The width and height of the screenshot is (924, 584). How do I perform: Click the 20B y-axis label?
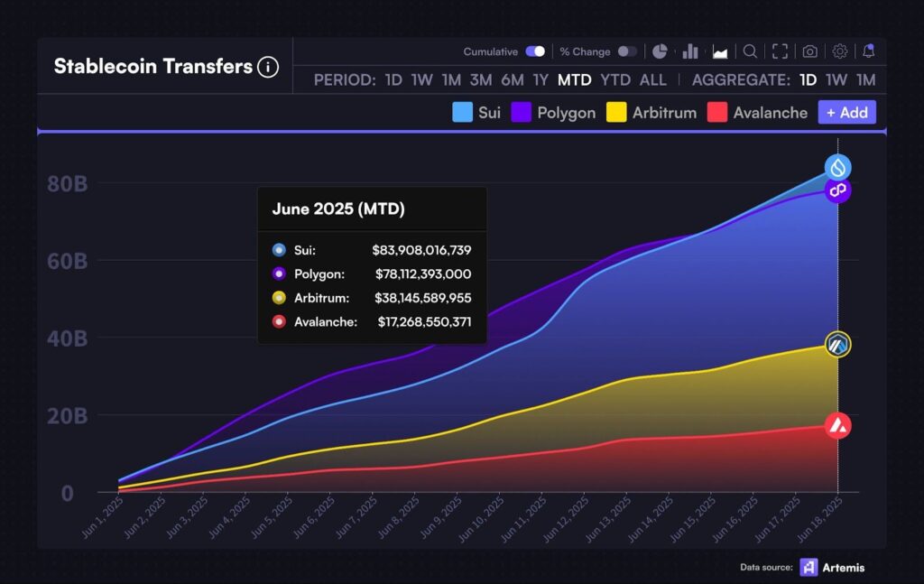point(67,415)
